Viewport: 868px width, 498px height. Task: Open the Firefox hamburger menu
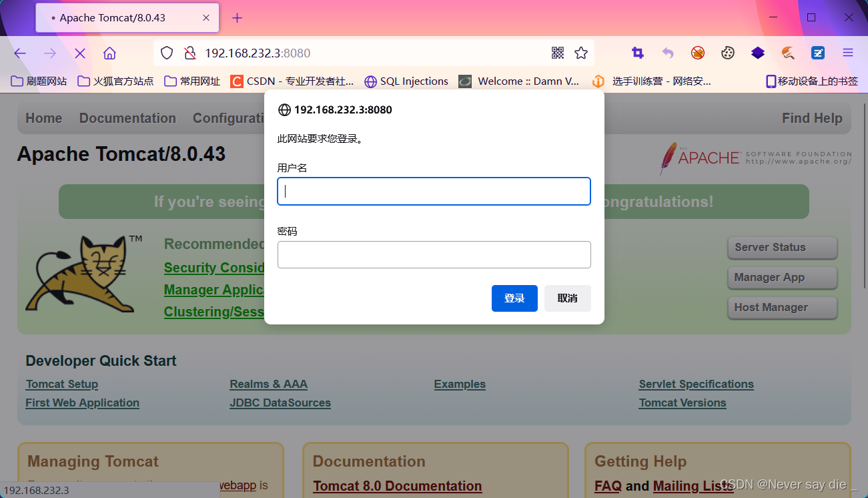pos(848,53)
